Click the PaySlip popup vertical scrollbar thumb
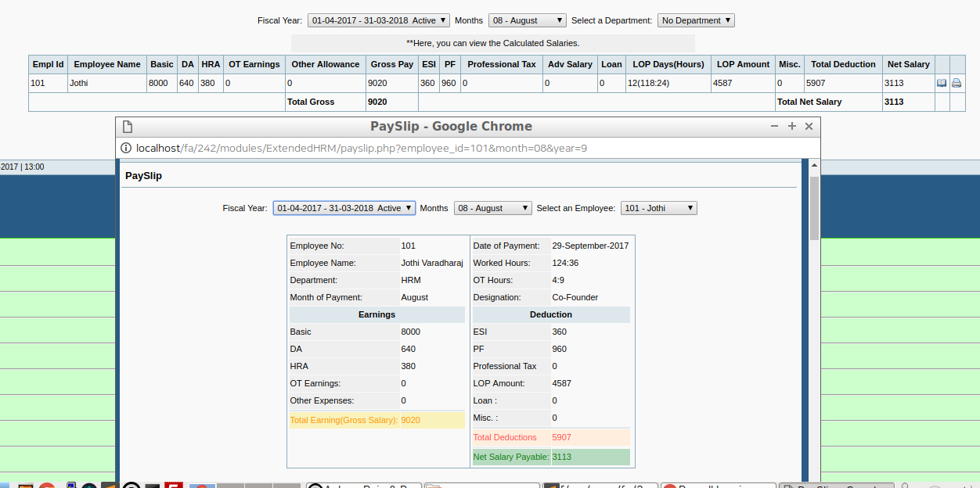The image size is (980, 488). 814,207
